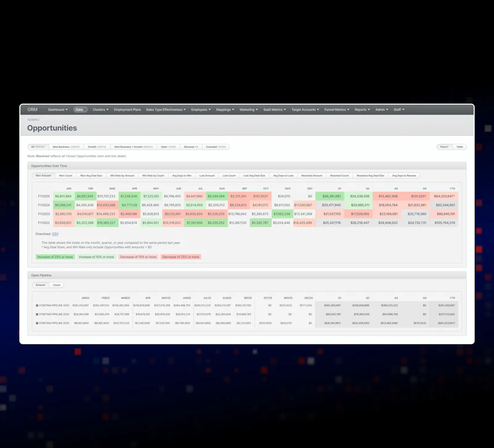Expand the Marketing menu

249,110
